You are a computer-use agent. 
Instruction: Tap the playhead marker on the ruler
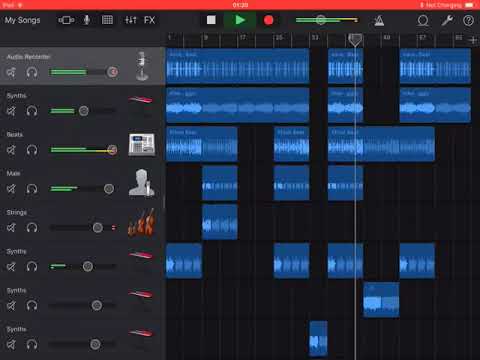coord(355,40)
